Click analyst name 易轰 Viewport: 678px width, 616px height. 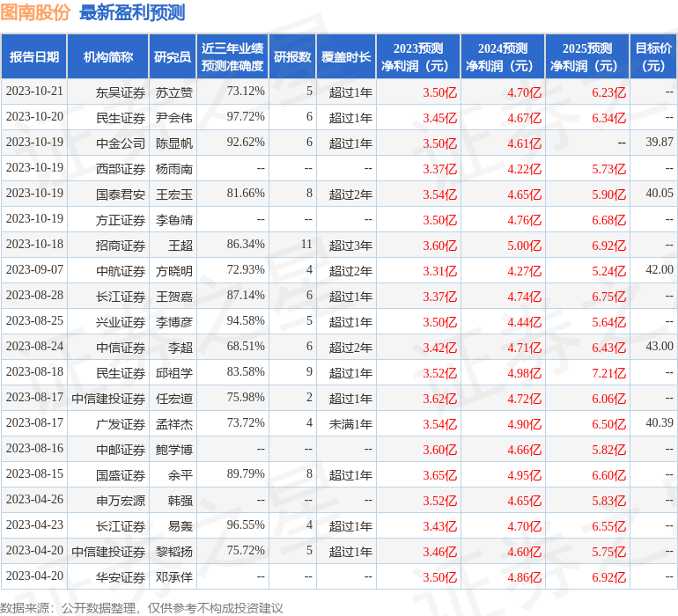click(x=180, y=526)
